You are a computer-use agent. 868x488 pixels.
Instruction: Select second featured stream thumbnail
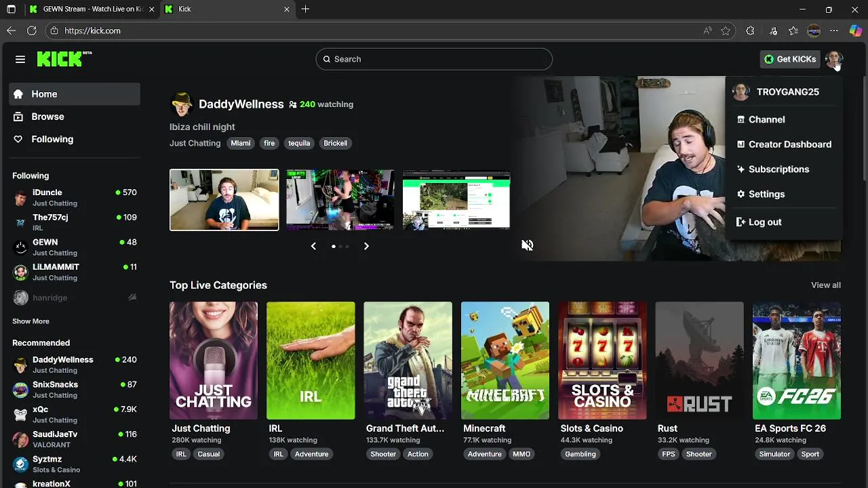point(340,200)
